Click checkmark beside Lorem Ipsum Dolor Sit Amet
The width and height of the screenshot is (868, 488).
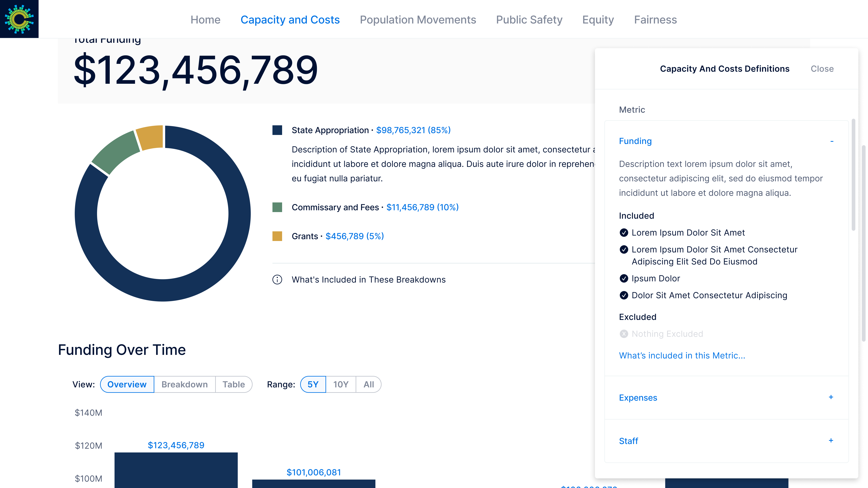pos(624,233)
